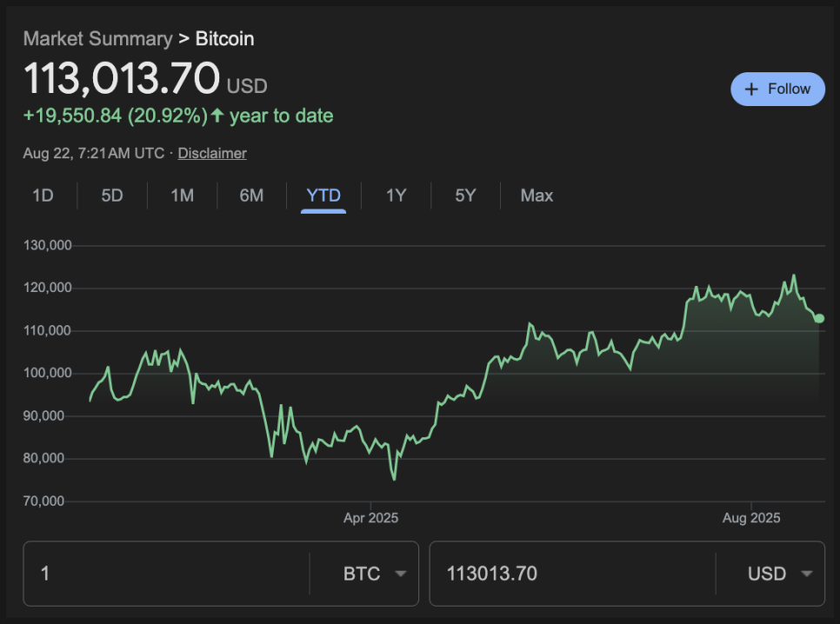Choose the 6M time range
The image size is (840, 624).
point(251,196)
